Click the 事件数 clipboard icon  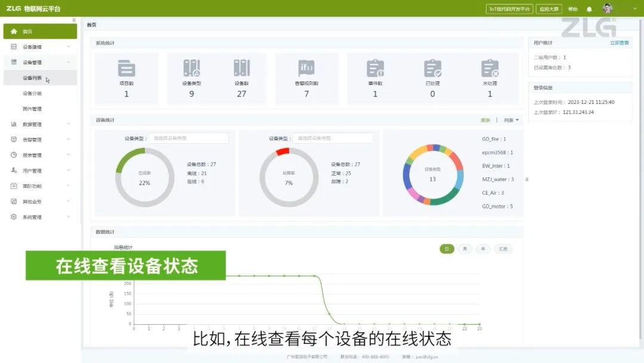375,68
